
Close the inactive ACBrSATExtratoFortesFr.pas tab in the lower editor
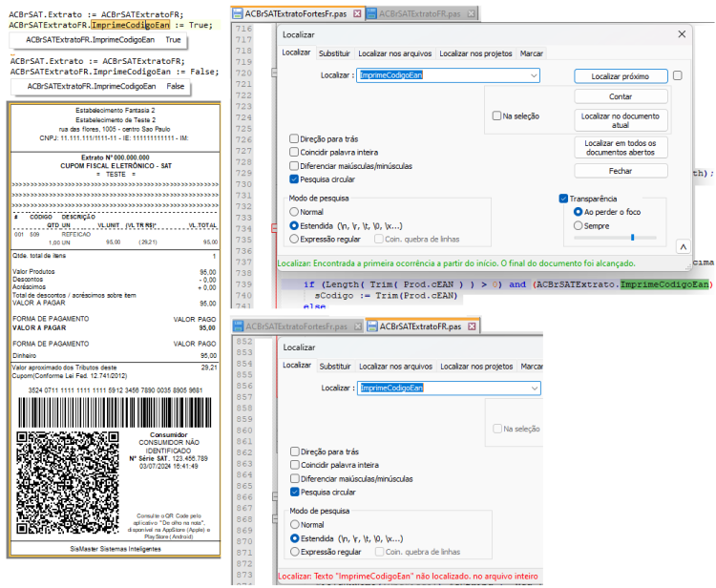tap(358, 326)
